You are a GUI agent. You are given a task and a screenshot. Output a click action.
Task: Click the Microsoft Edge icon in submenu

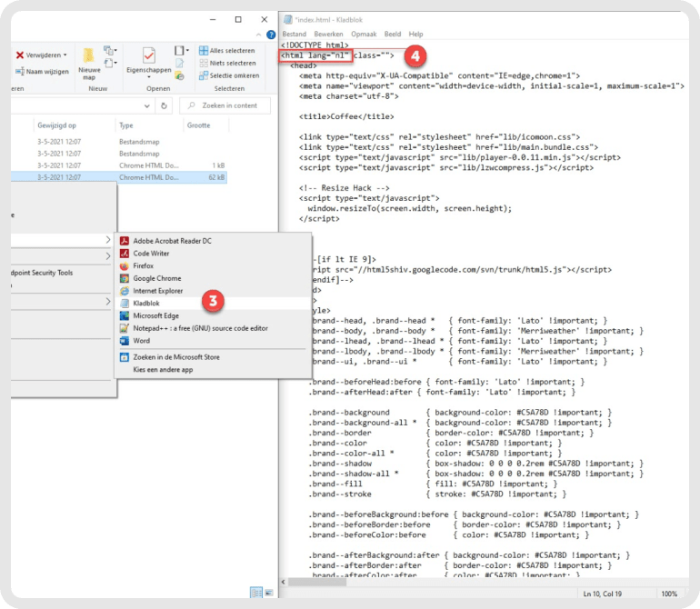(x=125, y=315)
